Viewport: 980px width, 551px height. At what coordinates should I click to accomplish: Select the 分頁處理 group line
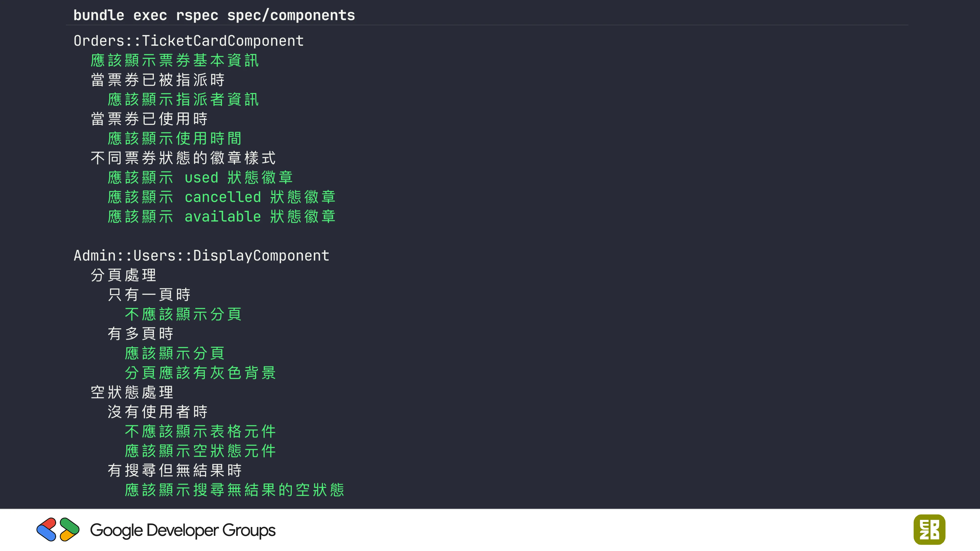[x=123, y=275]
